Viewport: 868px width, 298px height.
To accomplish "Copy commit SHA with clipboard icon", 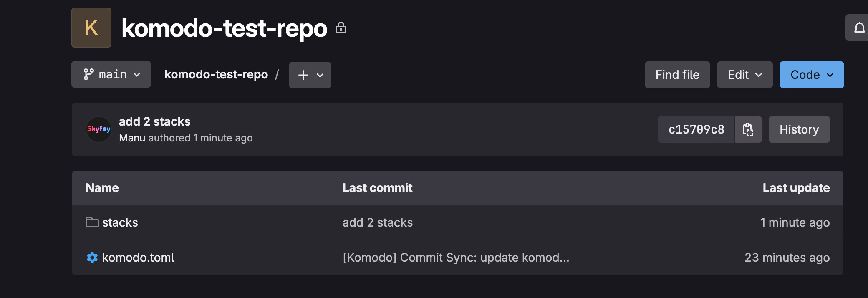I will point(748,129).
